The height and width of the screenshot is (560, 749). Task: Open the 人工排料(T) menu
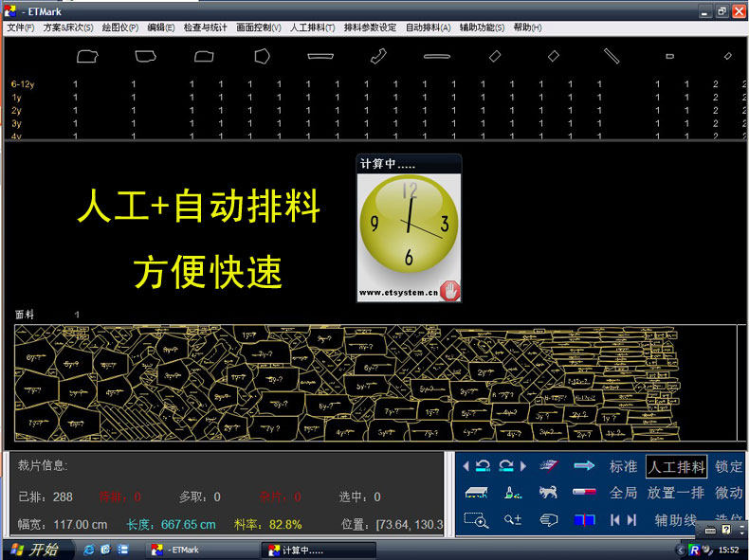(313, 27)
